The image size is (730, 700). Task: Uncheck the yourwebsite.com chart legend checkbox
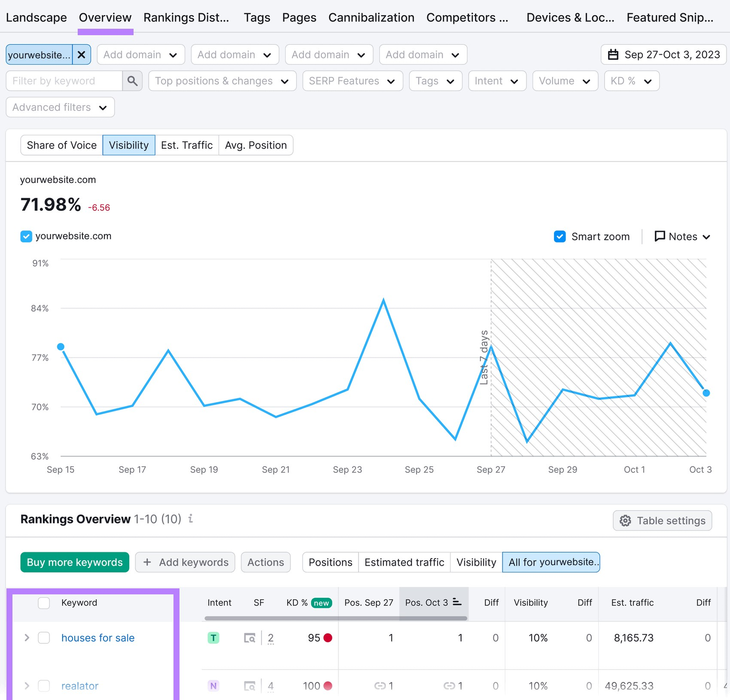point(26,236)
